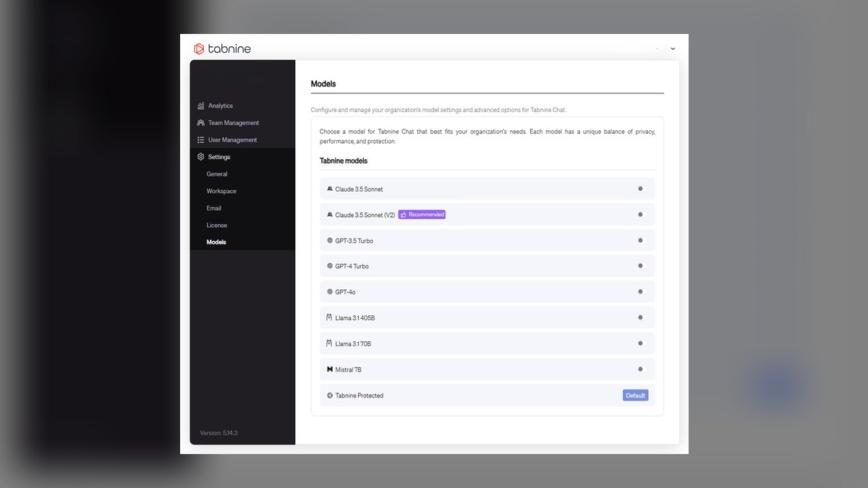The height and width of the screenshot is (488, 868).
Task: Click the Analytics chart icon
Action: pyautogui.click(x=200, y=106)
